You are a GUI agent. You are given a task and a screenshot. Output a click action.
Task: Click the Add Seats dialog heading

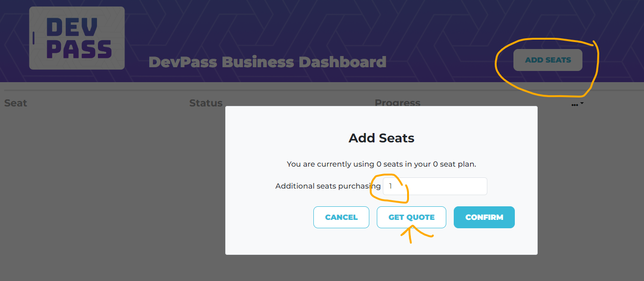tap(381, 138)
